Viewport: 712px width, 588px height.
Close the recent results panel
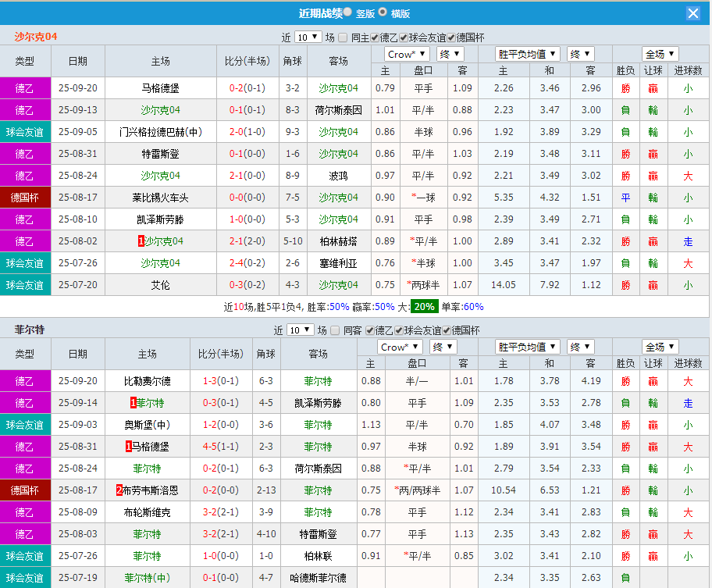coord(693,12)
